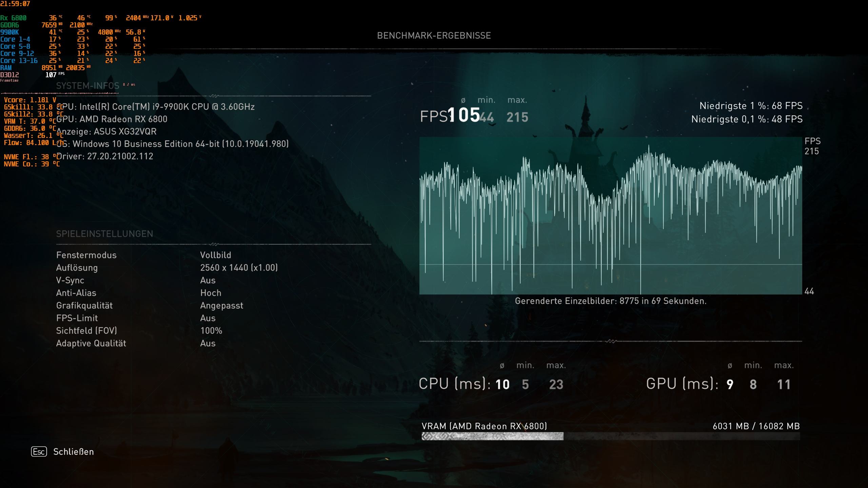Click the Gerenderte Einzelbilder 8775 text

click(x=611, y=301)
